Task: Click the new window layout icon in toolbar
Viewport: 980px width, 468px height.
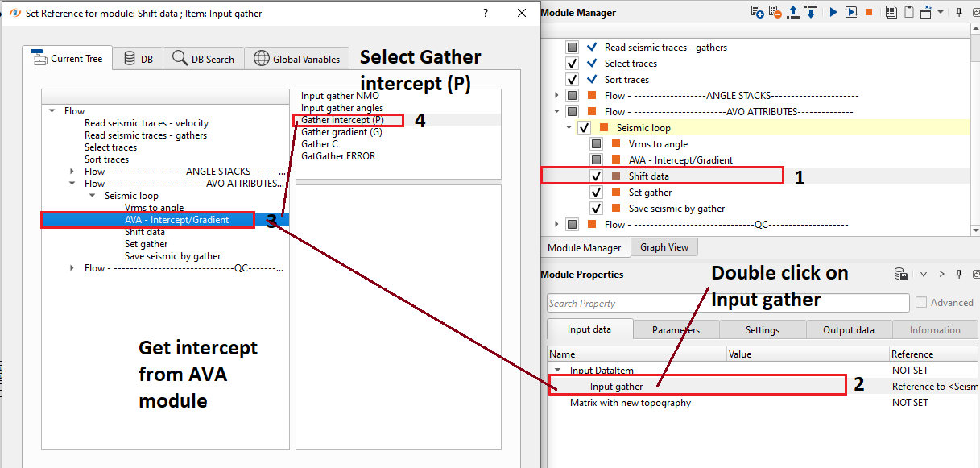Action: pos(927,12)
